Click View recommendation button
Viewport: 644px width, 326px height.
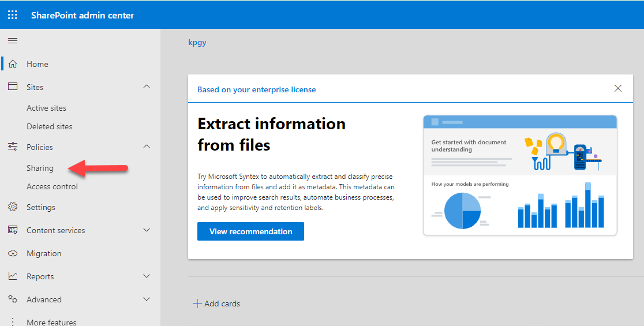(x=250, y=231)
